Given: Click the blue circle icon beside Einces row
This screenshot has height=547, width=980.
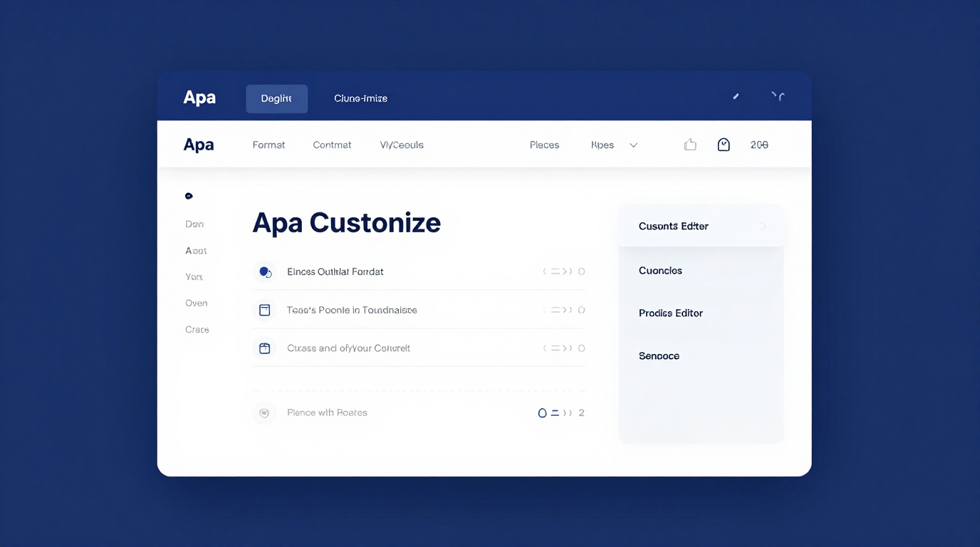Looking at the screenshot, I should 264,271.
